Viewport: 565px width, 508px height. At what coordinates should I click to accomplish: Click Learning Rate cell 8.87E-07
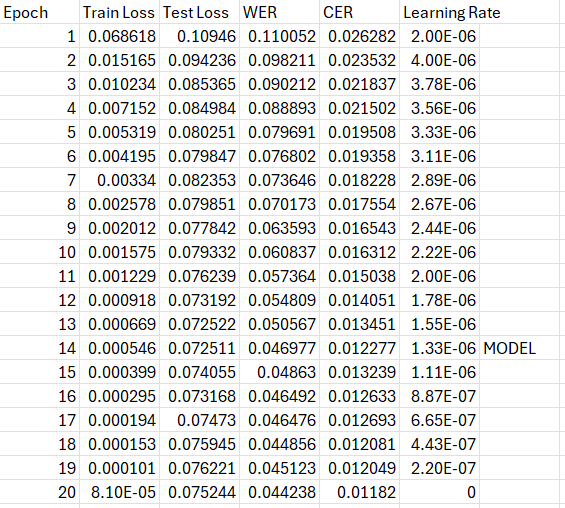tap(439, 396)
